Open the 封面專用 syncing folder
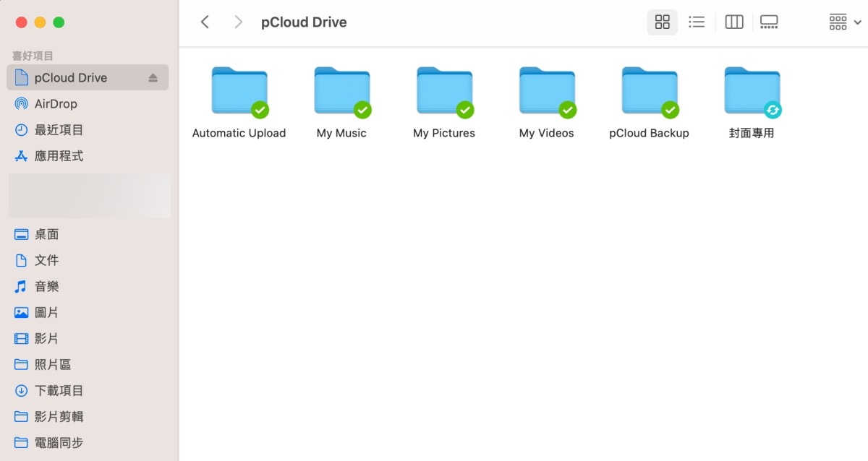 coord(752,91)
